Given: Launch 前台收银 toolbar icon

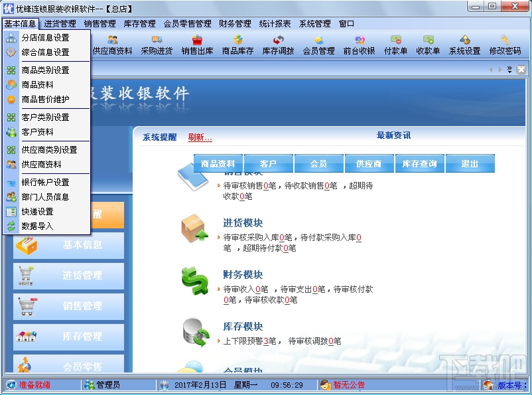Looking at the screenshot, I should 360,40.
